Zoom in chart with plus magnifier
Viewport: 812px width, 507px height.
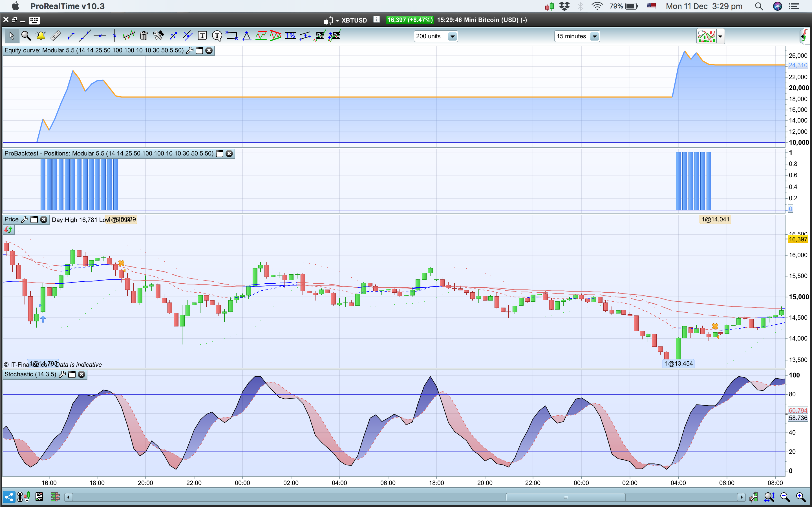coord(800,497)
